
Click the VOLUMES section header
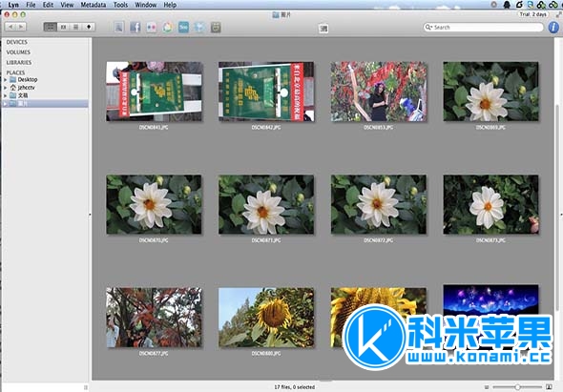click(18, 52)
